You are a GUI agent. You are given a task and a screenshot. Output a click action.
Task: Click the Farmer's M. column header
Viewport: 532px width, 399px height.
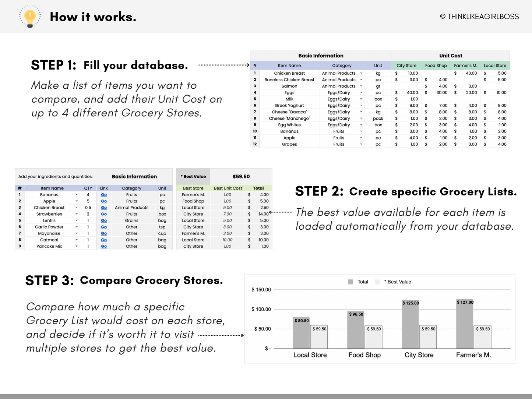coord(465,65)
